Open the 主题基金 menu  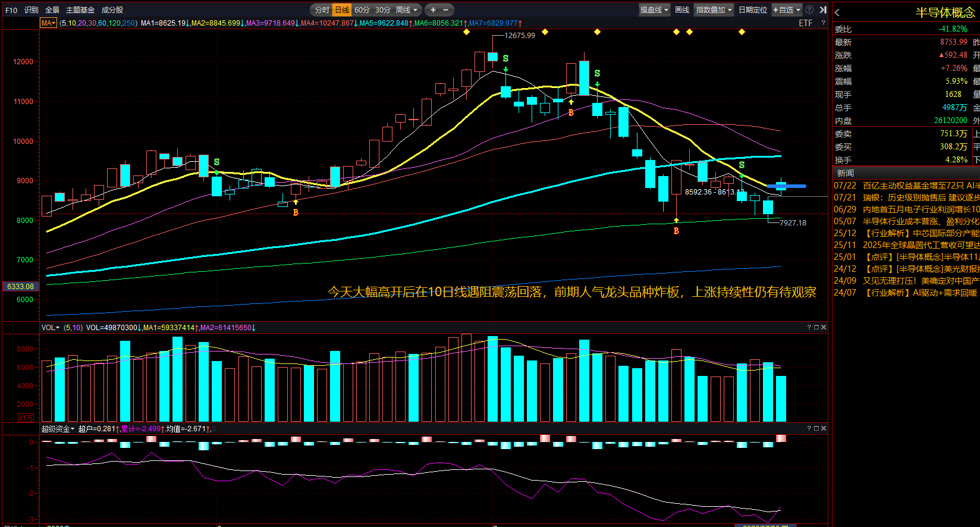tap(80, 10)
